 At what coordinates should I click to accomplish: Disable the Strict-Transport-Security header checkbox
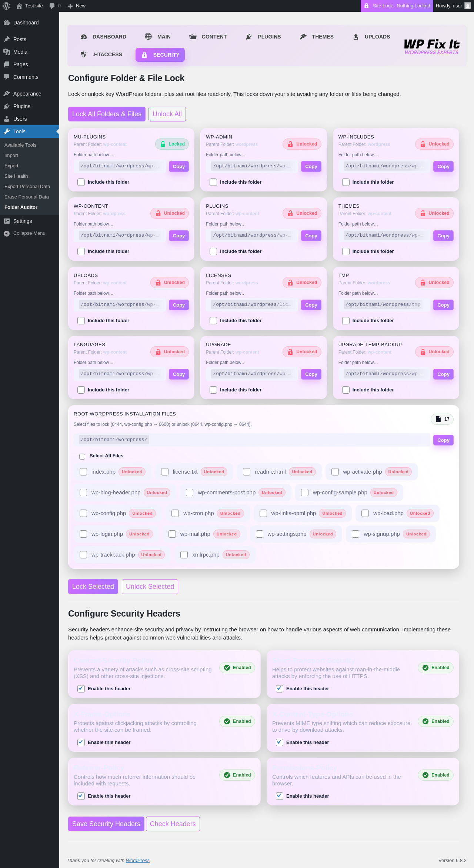[280, 689]
